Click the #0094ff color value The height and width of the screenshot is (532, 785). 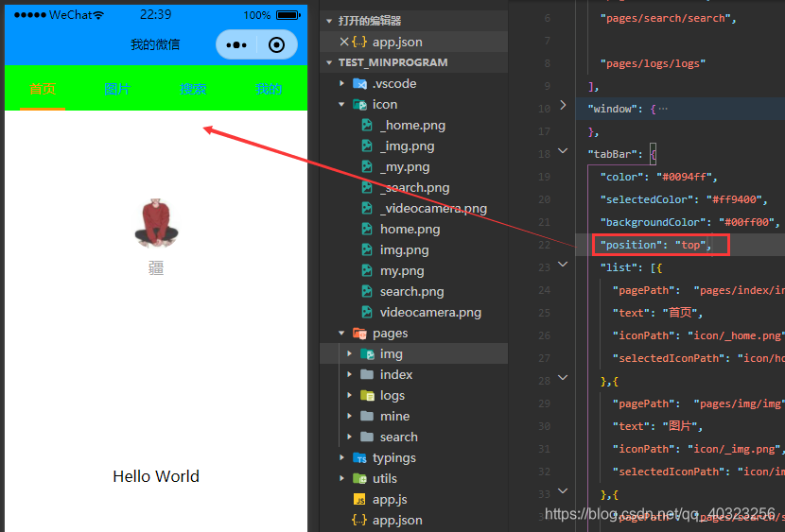[684, 177]
